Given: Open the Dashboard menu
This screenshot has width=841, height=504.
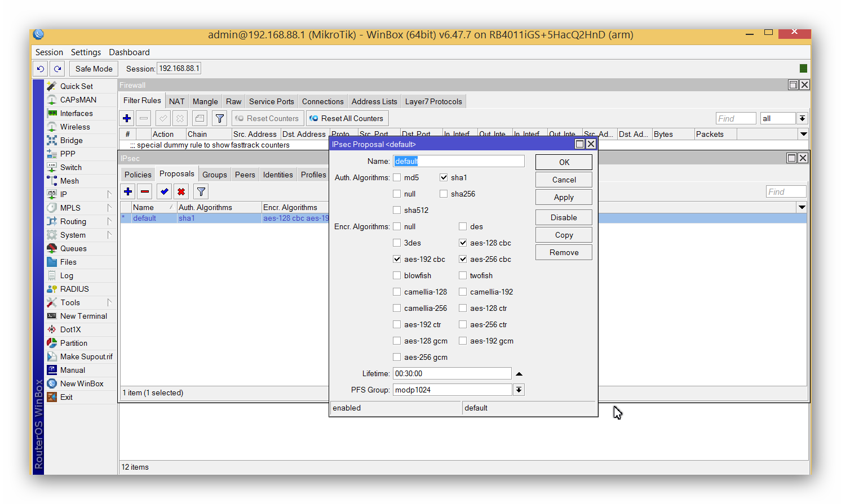Looking at the screenshot, I should coord(129,52).
